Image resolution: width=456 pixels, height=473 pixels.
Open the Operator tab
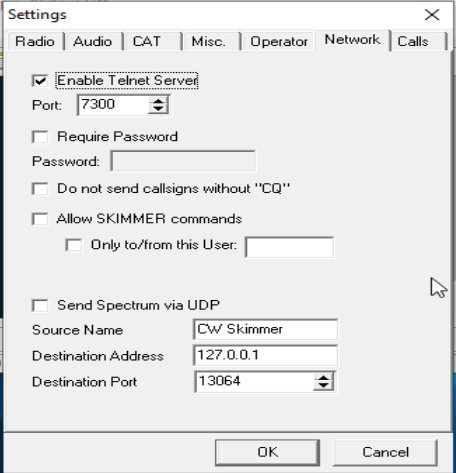tap(279, 42)
